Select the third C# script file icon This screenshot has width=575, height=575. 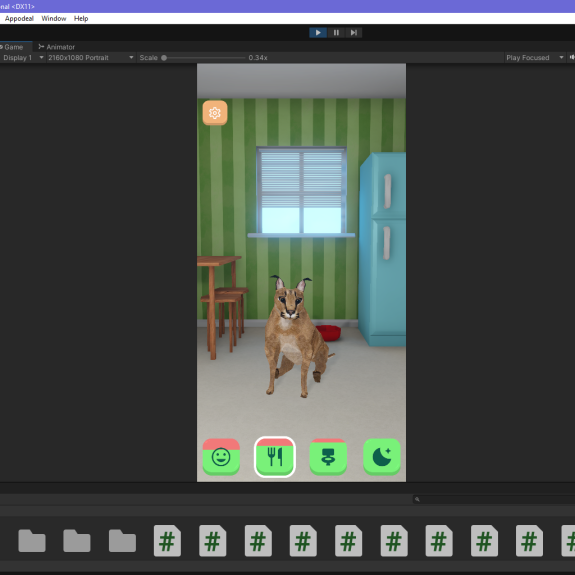pos(258,541)
